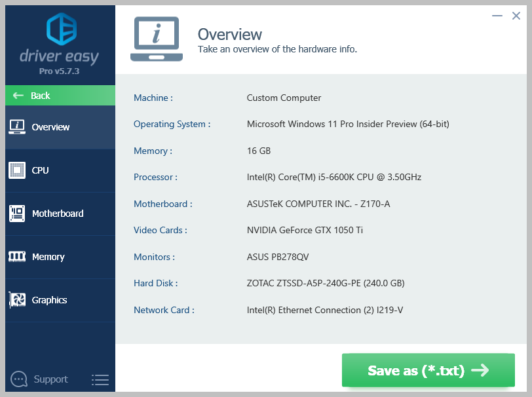Click 'Intel(R) Ethernet Connection (2) I219-V'

click(x=325, y=310)
